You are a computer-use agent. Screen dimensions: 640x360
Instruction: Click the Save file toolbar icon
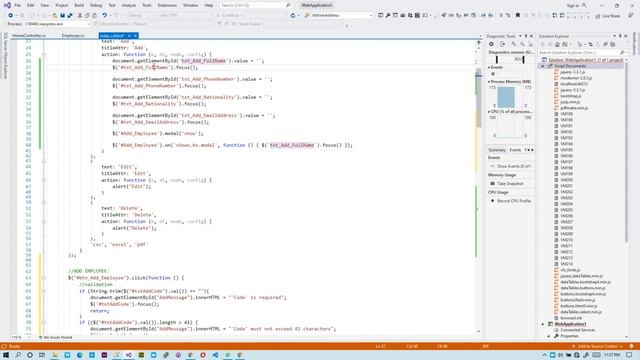click(x=62, y=16)
